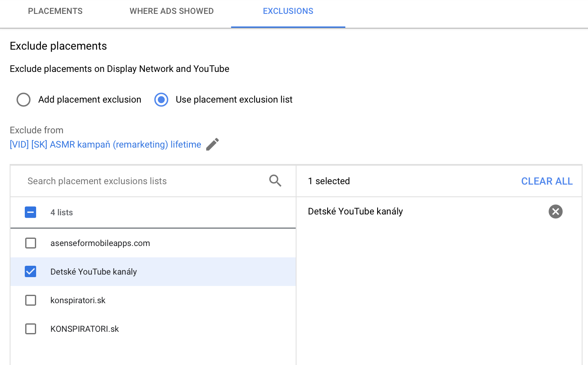Choose Add placement exclusion radio option
Viewport: 588px width, 365px height.
(24, 100)
